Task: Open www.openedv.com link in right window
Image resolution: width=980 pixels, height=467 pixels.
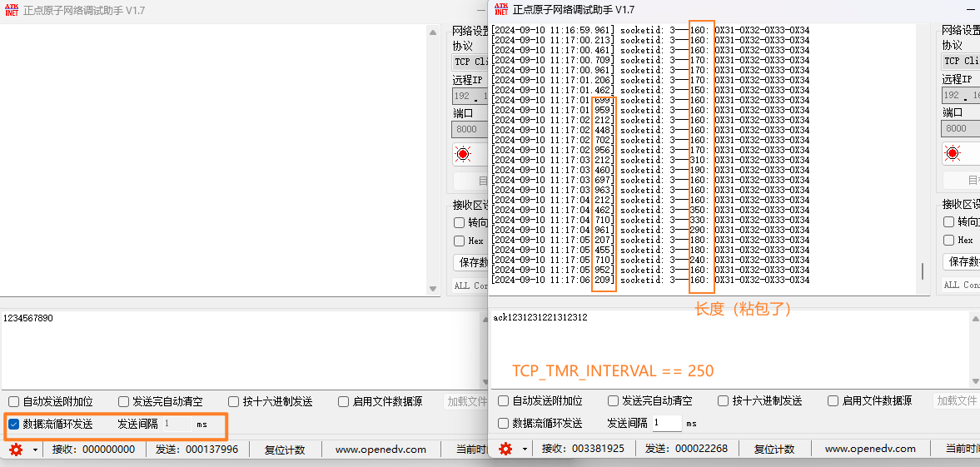Action: pyautogui.click(x=870, y=449)
